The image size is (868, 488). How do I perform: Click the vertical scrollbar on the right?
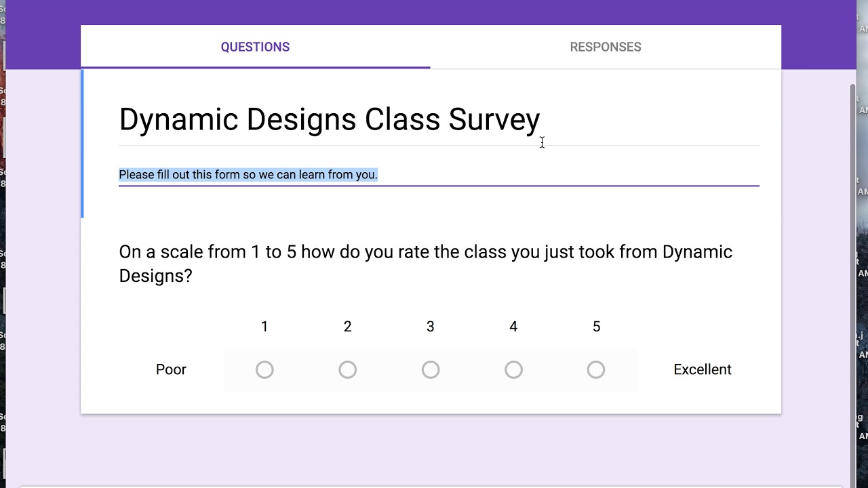[852, 271]
